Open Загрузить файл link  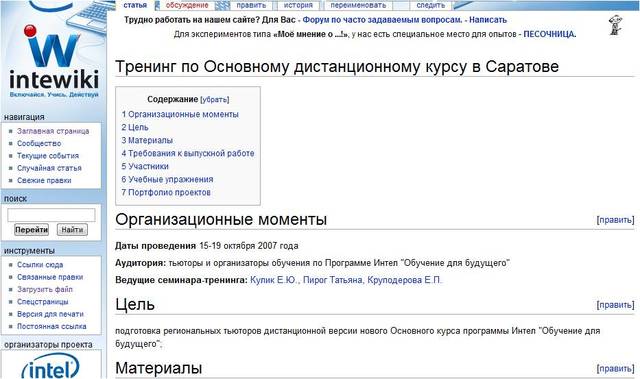click(x=45, y=289)
